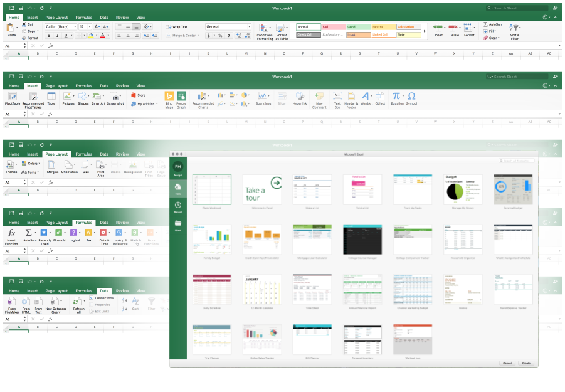Expand the cell styles gallery arrow

tap(425, 31)
